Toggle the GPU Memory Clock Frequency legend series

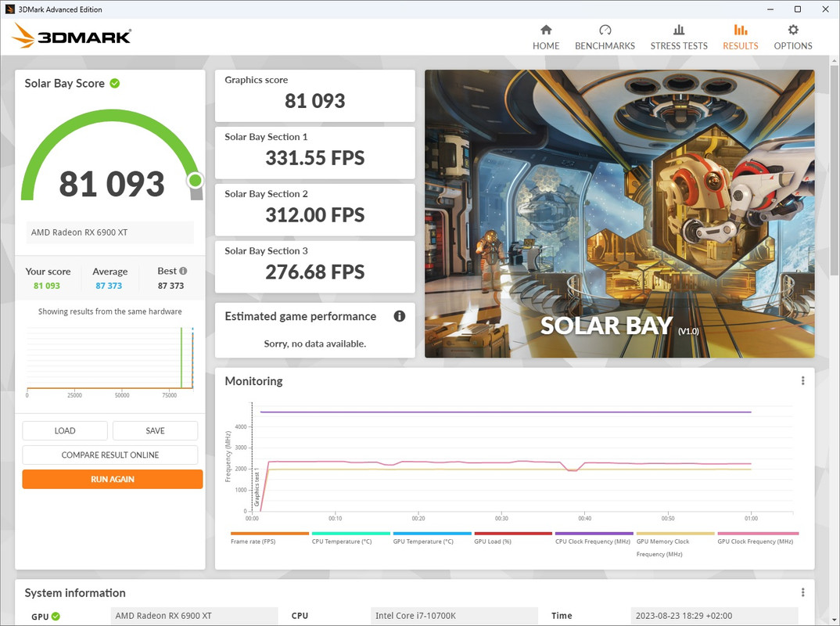click(675, 545)
